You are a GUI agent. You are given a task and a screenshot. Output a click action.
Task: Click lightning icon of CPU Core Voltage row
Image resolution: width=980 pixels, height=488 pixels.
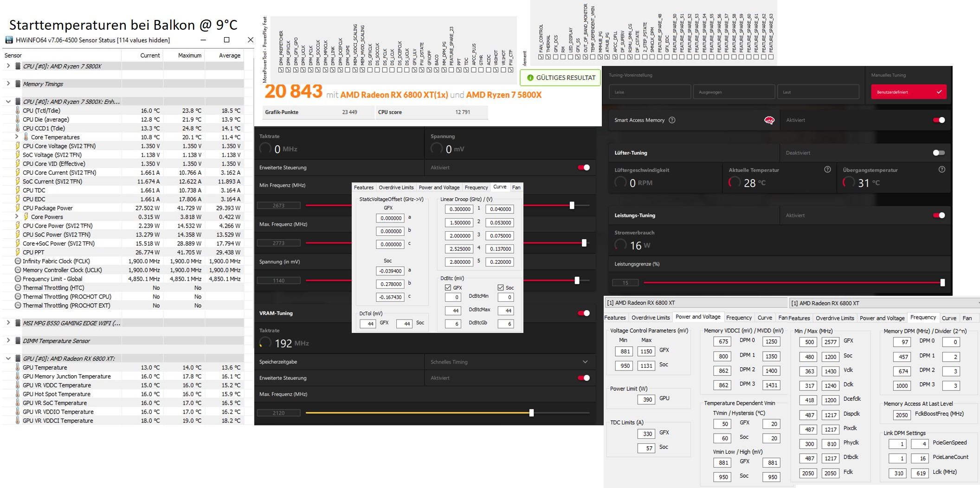coord(18,146)
